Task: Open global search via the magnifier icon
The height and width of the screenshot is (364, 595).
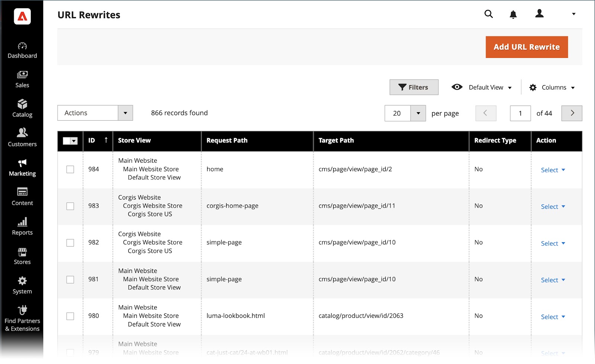Action: (488, 14)
